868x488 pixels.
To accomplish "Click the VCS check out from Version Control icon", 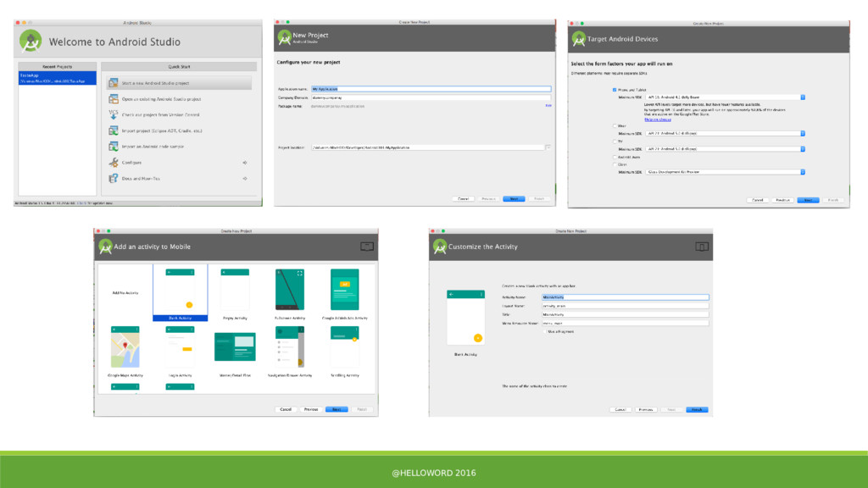I will [x=114, y=114].
